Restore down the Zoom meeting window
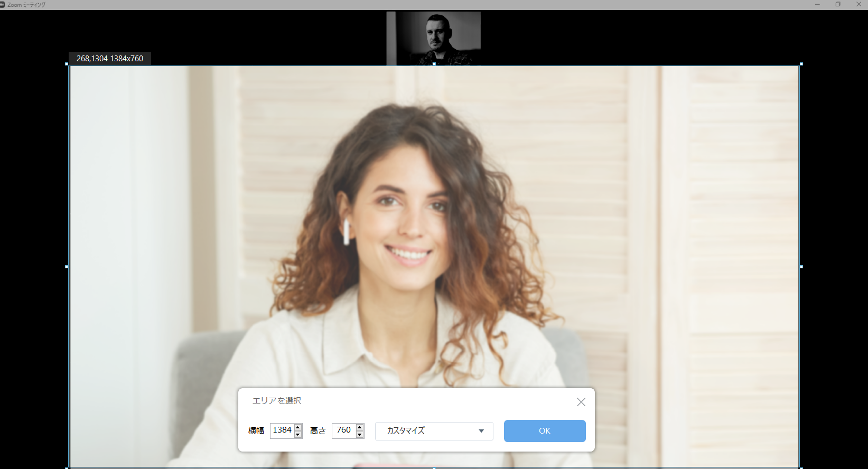The width and height of the screenshot is (868, 469). (x=838, y=5)
